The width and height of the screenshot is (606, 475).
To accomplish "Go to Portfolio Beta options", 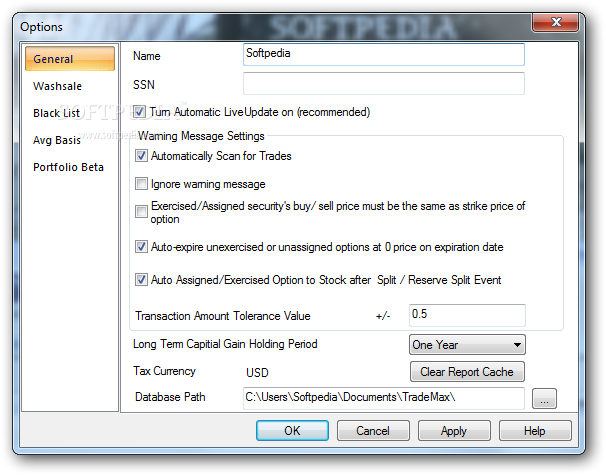I will click(x=68, y=167).
